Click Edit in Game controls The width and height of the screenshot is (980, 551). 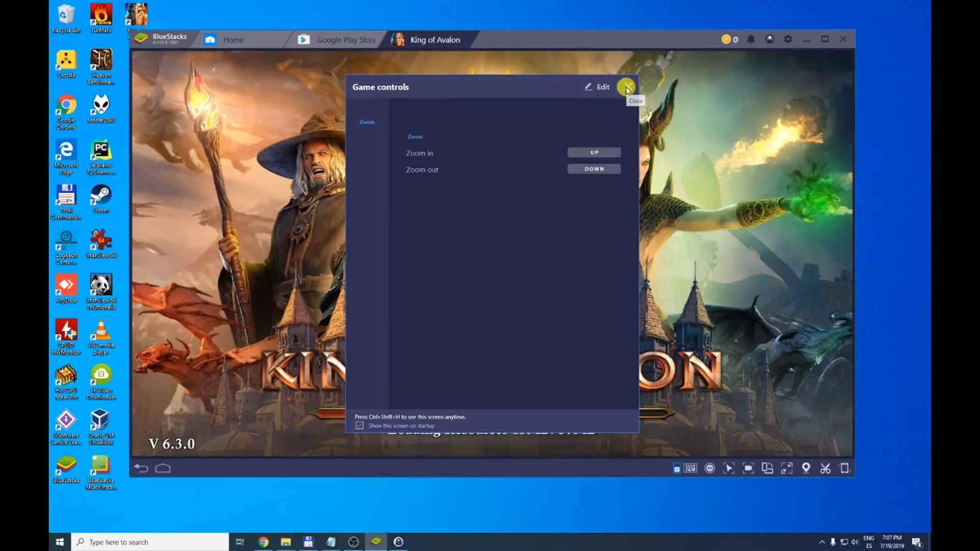[x=597, y=87]
